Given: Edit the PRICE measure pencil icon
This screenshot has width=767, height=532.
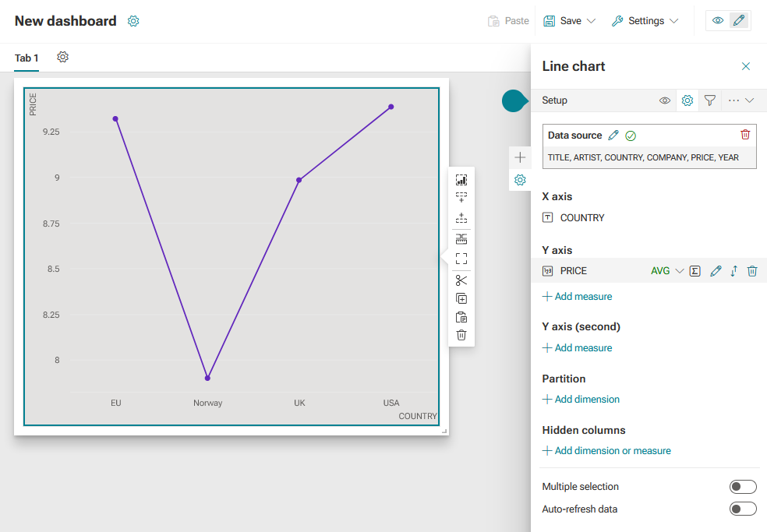Looking at the screenshot, I should [x=716, y=271].
